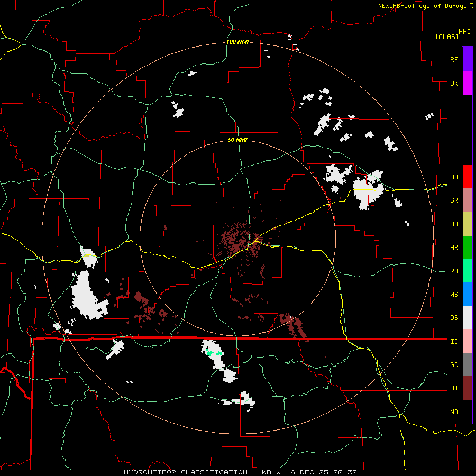The width and height of the screenshot is (476, 476).
Task: Click the 'UK' legend label
Action: point(454,84)
